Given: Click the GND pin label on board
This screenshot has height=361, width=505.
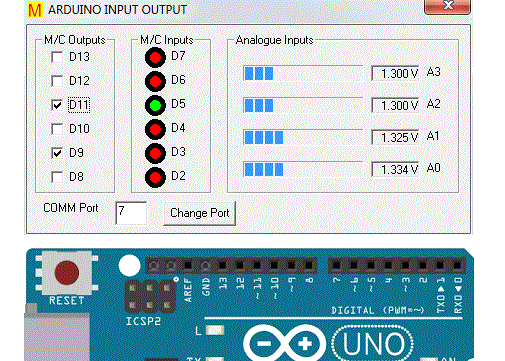Looking at the screenshot, I should pyautogui.click(x=206, y=287).
